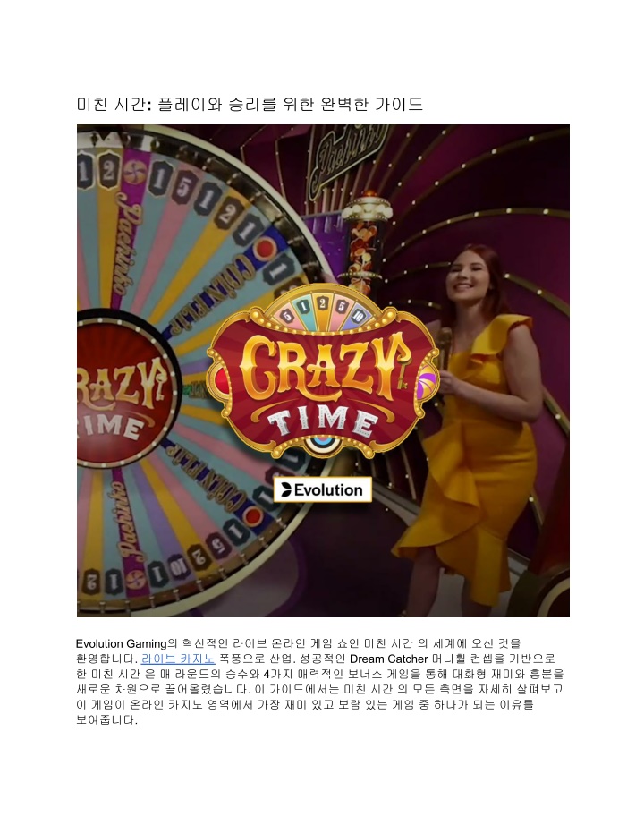The image size is (644, 833).
Task: Click the red gem on logo's left edge
Action: (x=220, y=378)
